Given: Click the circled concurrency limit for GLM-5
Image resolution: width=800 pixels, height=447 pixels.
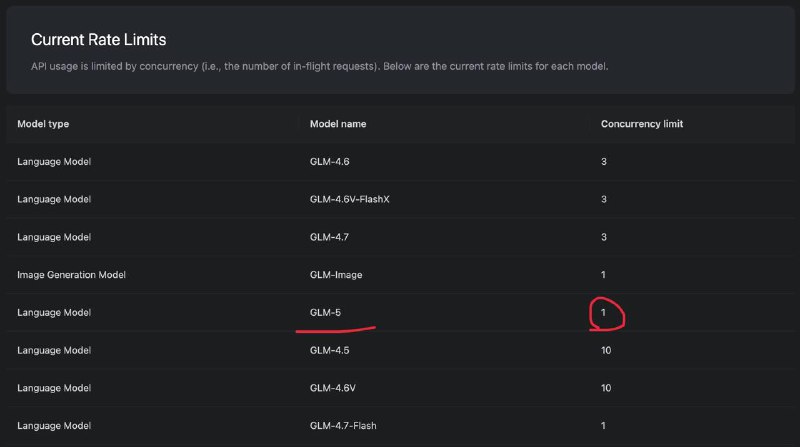Looking at the screenshot, I should (604, 312).
